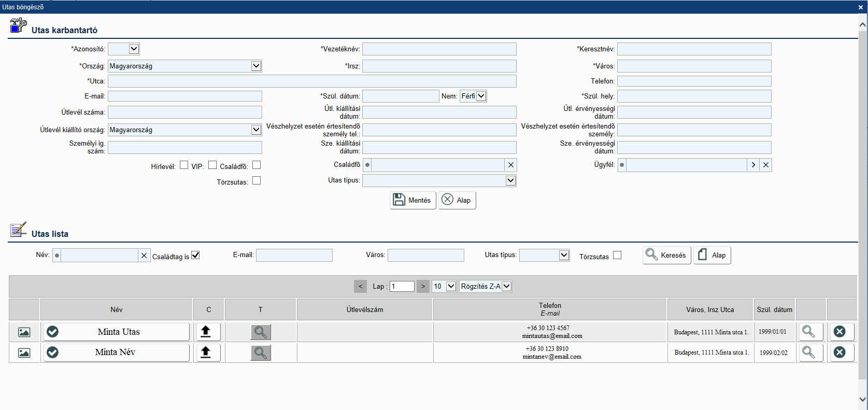Click the Vezetéknév input field
The image size is (868, 410).
tap(439, 49)
